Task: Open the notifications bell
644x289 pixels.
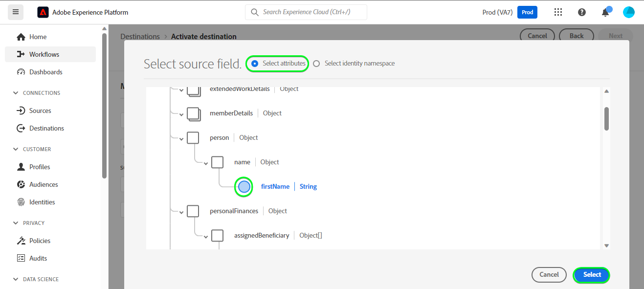Action: coord(605,12)
